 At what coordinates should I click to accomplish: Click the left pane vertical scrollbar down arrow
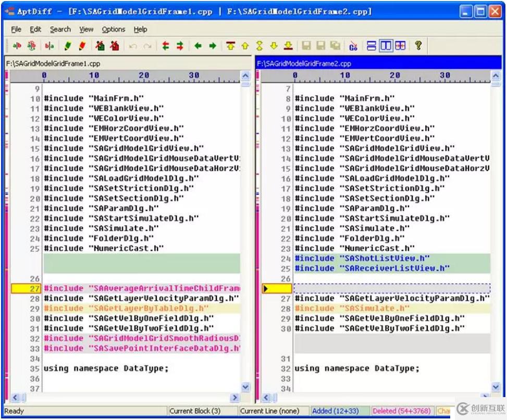click(x=246, y=386)
